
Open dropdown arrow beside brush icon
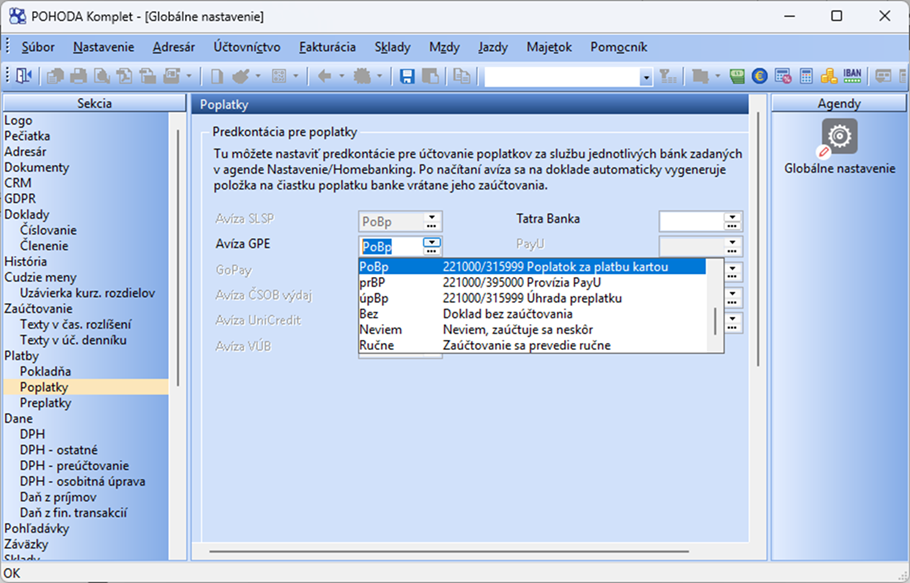[258, 76]
